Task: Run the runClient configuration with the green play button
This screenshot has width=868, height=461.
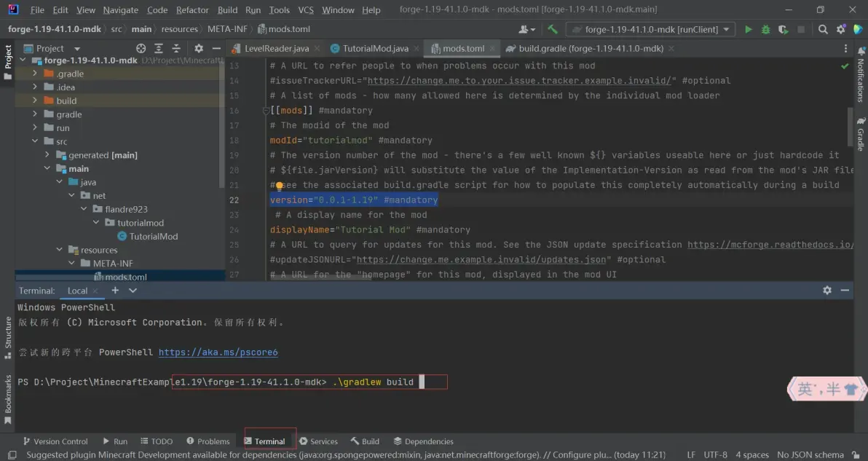Action: pyautogui.click(x=749, y=29)
